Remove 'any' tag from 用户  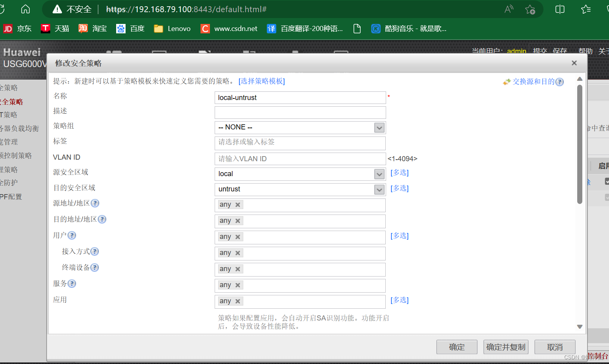coord(238,237)
